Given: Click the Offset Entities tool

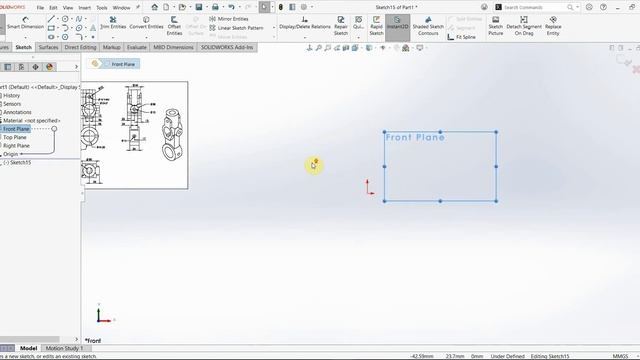Looking at the screenshot, I should 174,26.
